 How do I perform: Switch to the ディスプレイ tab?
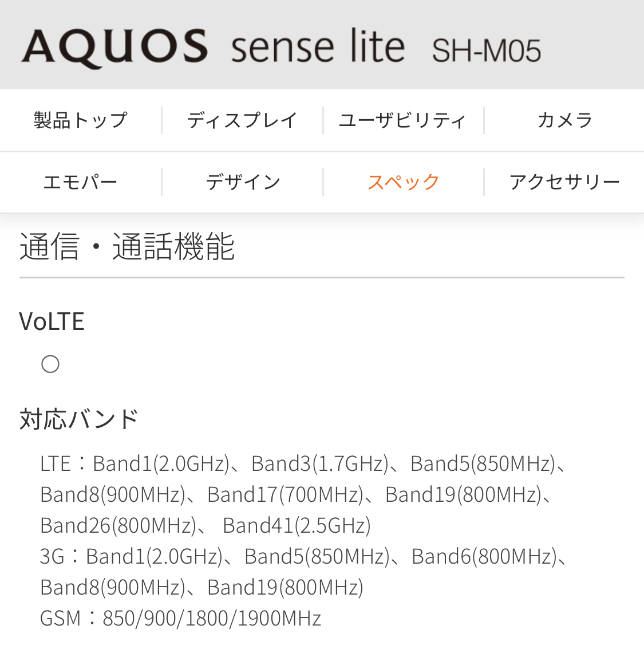point(242,120)
